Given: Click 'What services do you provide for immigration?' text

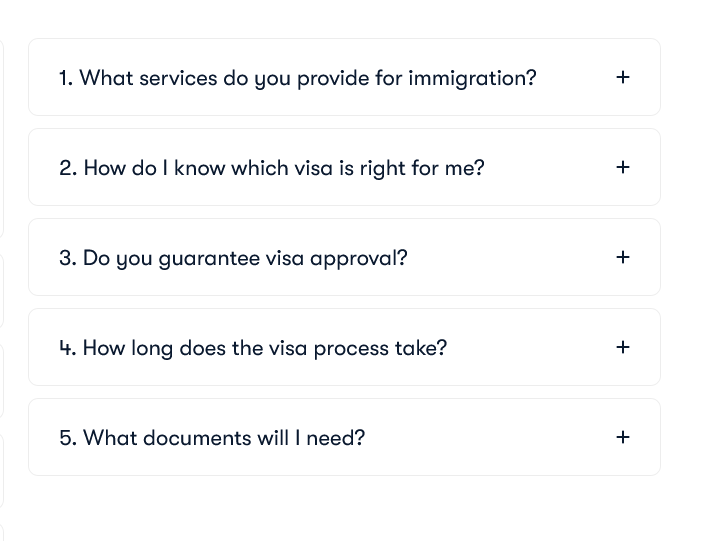Looking at the screenshot, I should click(307, 78).
